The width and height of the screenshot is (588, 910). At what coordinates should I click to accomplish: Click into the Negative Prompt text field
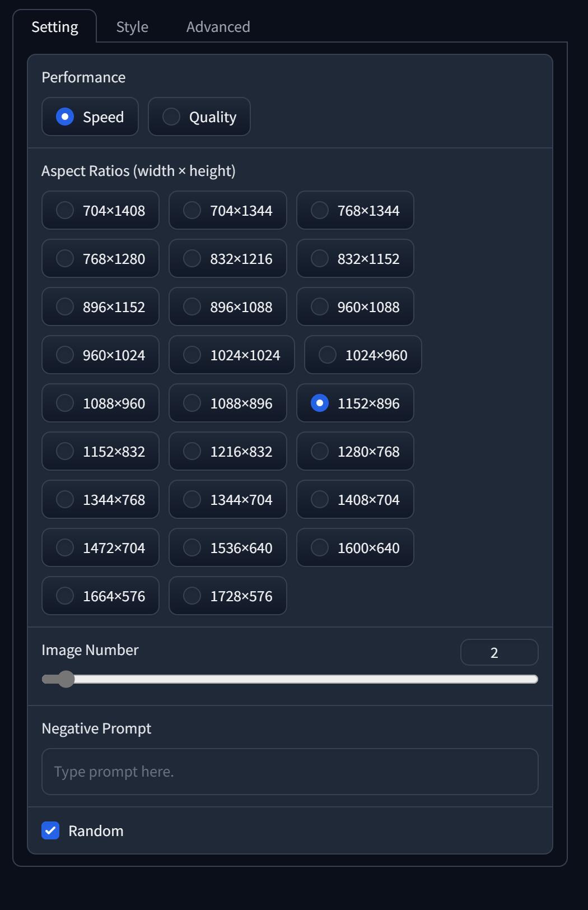(290, 772)
